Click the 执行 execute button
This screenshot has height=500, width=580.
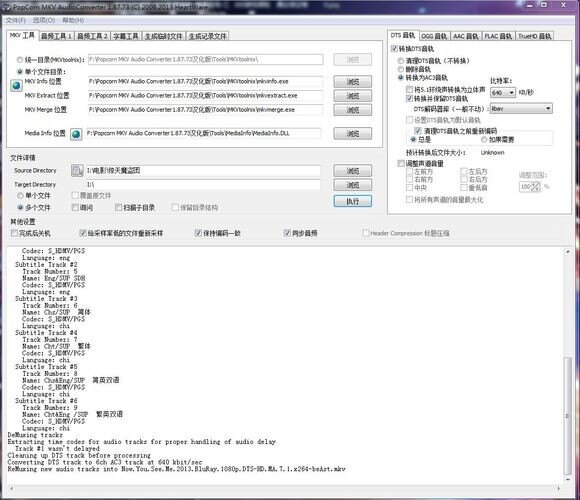(353, 201)
